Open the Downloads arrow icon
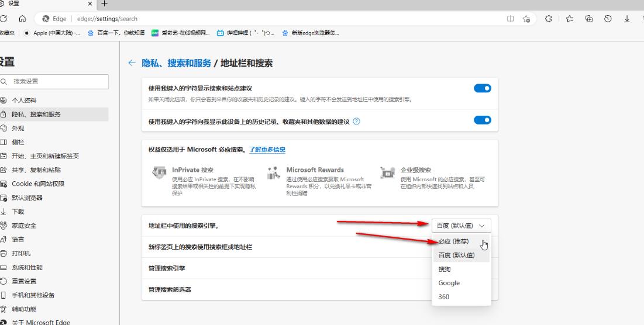This screenshot has height=325, width=644. pos(627,19)
